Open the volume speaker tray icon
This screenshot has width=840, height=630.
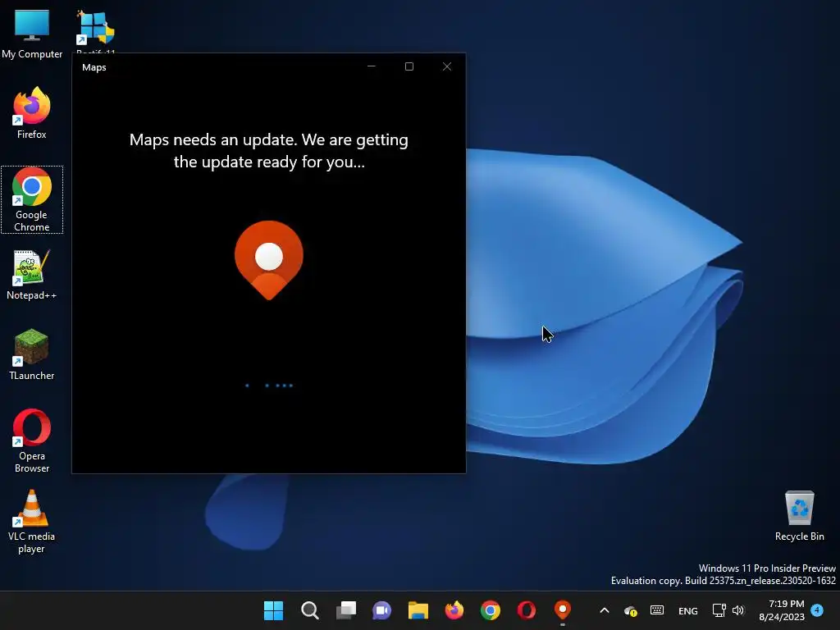point(738,610)
